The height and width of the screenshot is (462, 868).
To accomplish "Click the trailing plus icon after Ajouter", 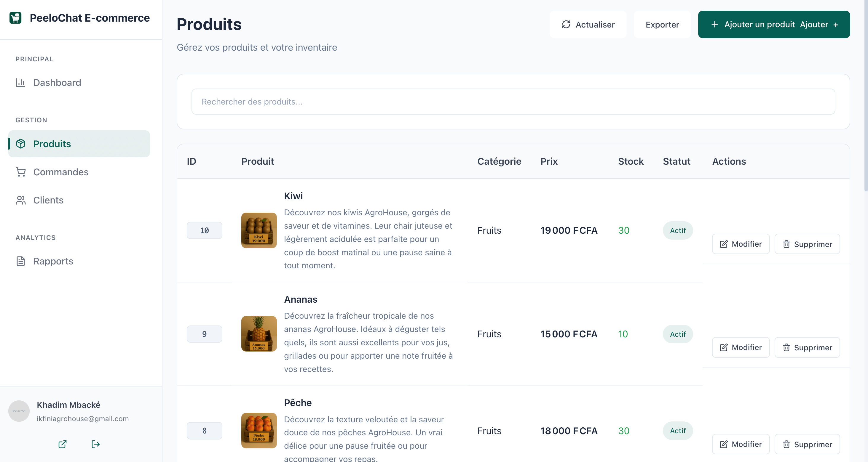I will click(836, 25).
